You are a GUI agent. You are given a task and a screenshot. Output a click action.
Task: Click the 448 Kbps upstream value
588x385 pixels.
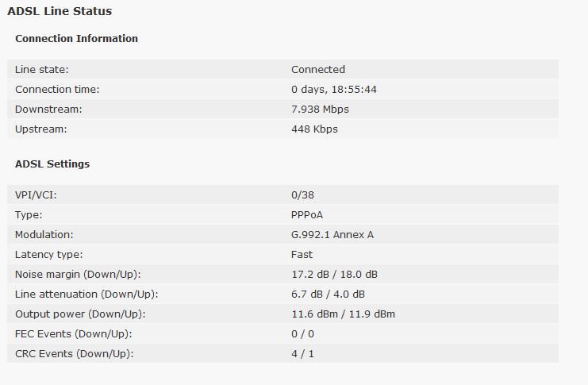coord(314,129)
